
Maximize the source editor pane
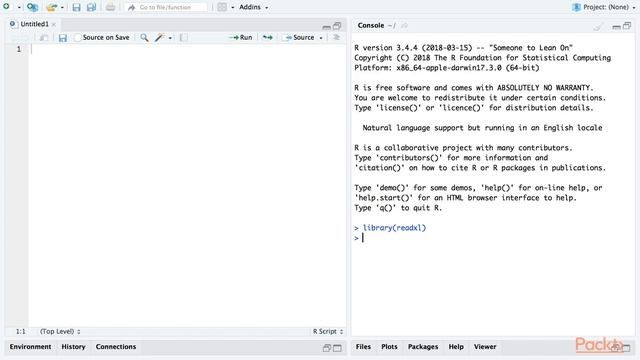point(337,26)
